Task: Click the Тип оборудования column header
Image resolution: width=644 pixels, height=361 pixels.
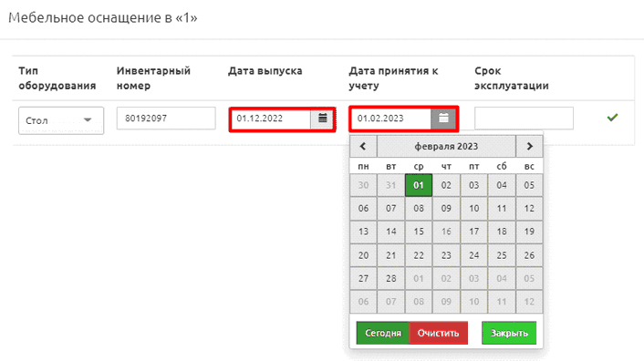Action: pos(57,78)
